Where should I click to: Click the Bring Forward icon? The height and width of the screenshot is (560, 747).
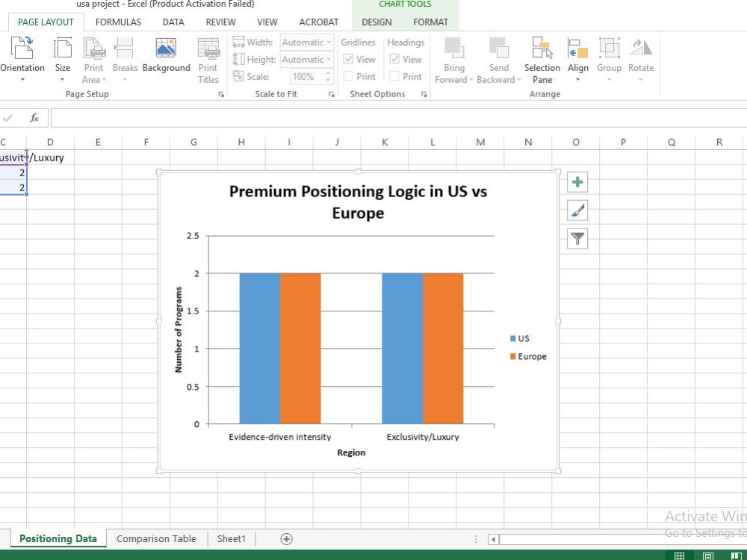[x=453, y=48]
